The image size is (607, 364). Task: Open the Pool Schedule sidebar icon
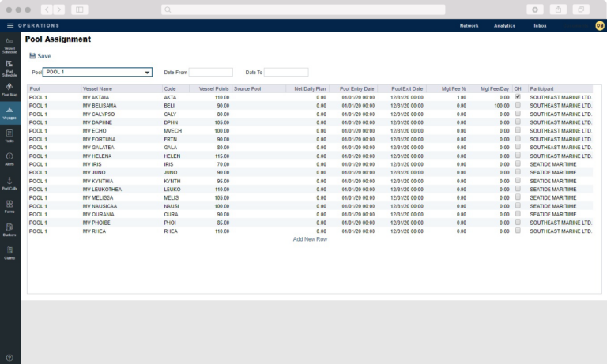pos(9,66)
